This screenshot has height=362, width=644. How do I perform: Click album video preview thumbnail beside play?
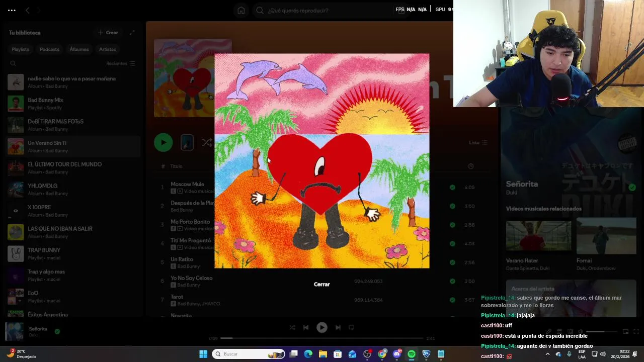[x=187, y=143]
